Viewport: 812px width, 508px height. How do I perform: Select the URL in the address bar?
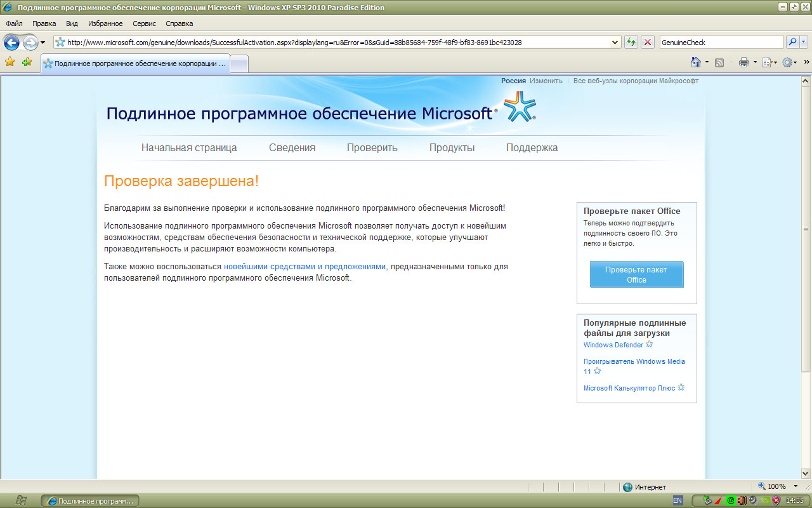(x=294, y=43)
